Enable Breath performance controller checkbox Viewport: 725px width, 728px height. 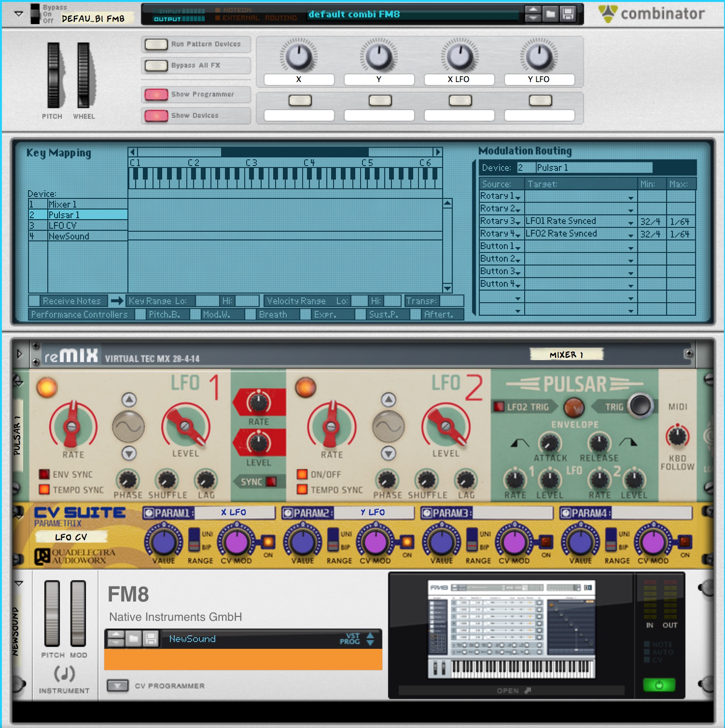[x=250, y=314]
